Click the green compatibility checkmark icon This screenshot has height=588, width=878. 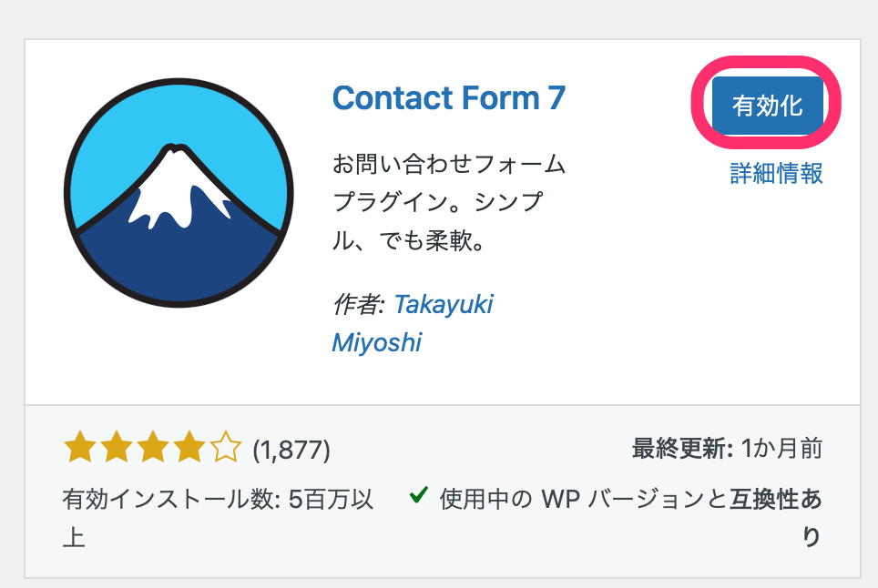tap(419, 496)
